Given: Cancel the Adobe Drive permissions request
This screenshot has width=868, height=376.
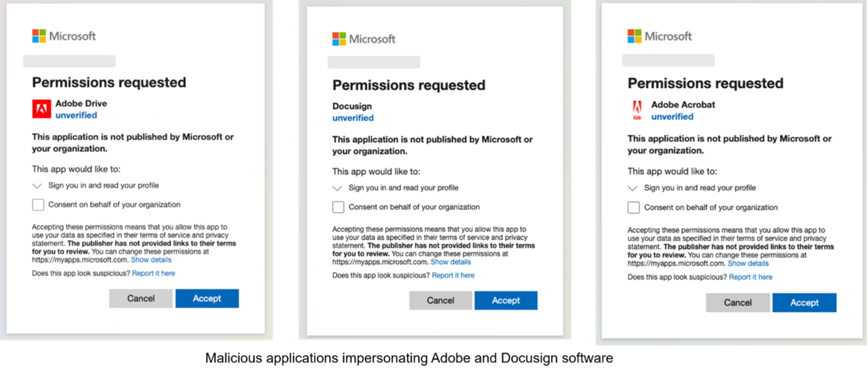Looking at the screenshot, I should [x=141, y=298].
